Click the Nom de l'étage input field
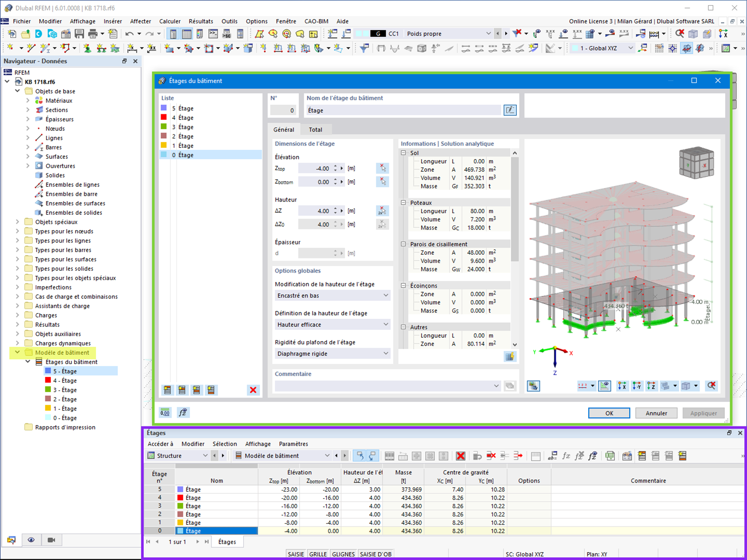 pos(403,110)
